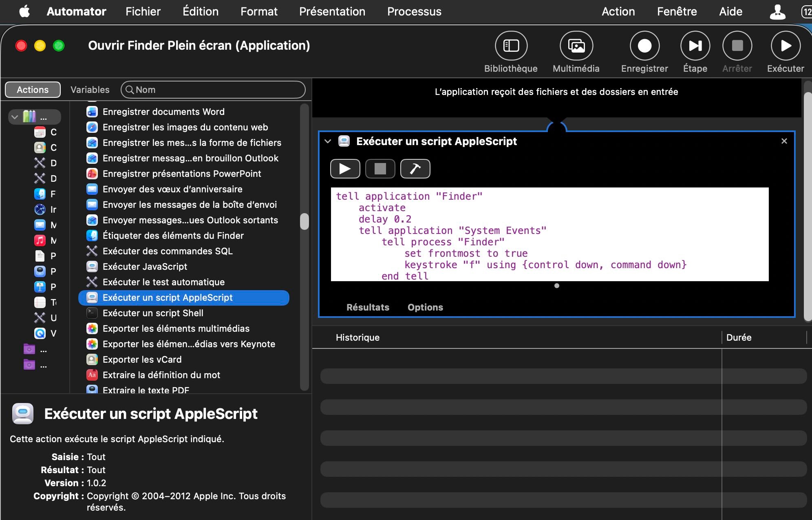Screen dimensions: 812x520
Task: Open the Présentation menu
Action: (332, 11)
